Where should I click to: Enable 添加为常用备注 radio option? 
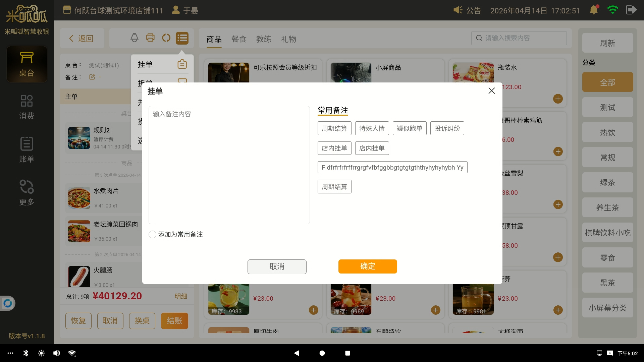152,234
